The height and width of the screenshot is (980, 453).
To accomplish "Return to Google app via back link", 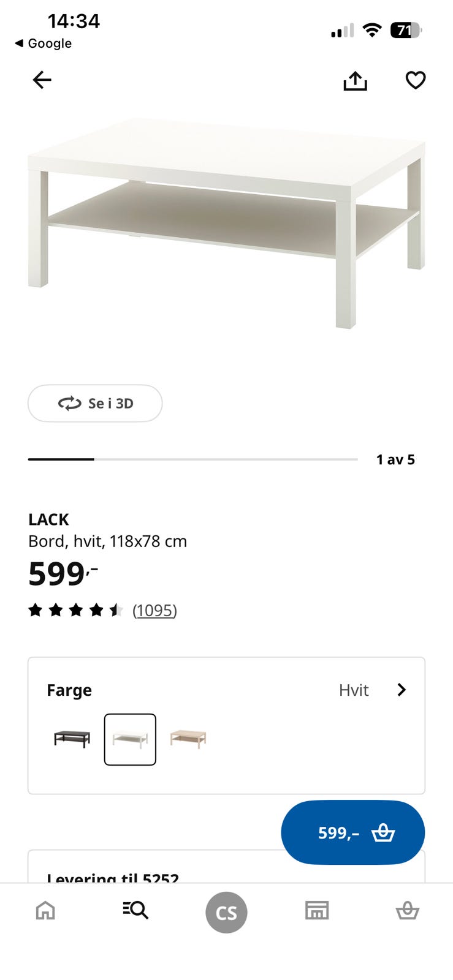I will [43, 43].
